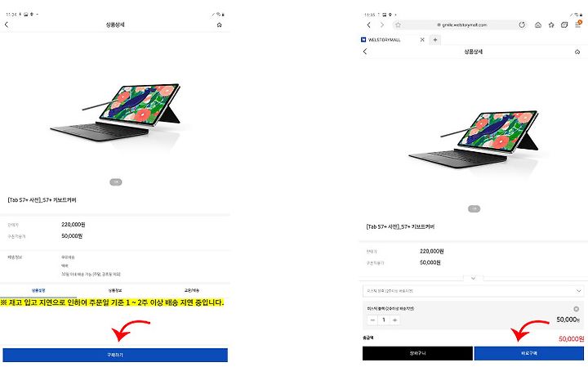This screenshot has width=588, height=367.
Task: Tap the blue 구매하기 purchase button
Action: coord(115,355)
